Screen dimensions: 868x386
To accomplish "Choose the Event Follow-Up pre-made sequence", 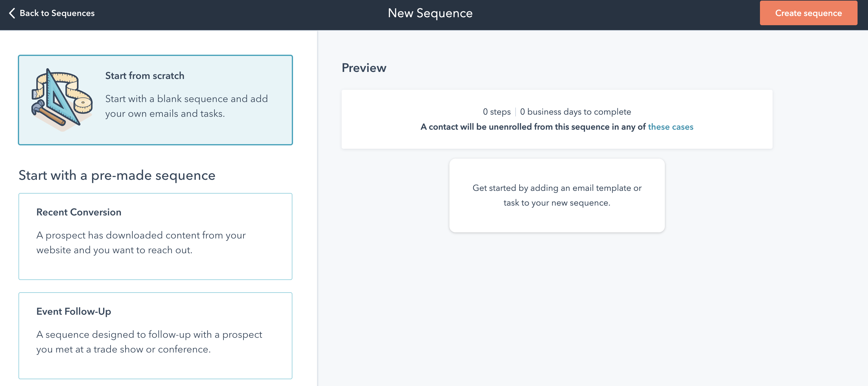I will (155, 336).
